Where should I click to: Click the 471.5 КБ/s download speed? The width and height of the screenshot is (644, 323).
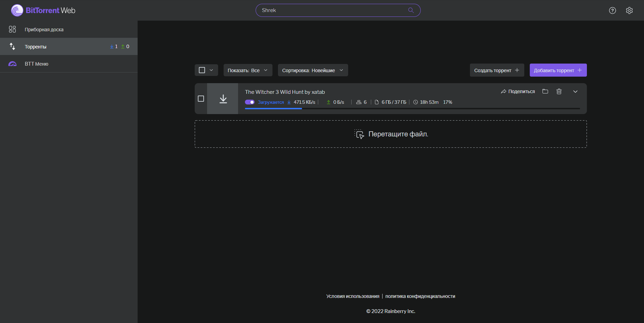pyautogui.click(x=304, y=102)
